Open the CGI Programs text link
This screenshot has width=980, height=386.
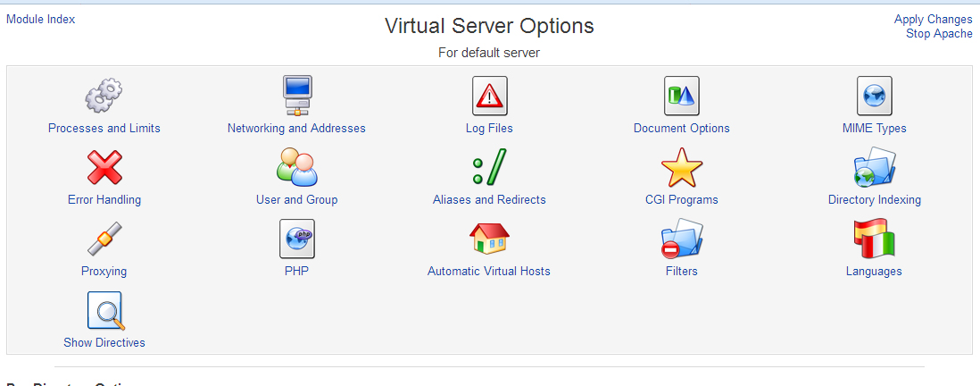coord(682,200)
